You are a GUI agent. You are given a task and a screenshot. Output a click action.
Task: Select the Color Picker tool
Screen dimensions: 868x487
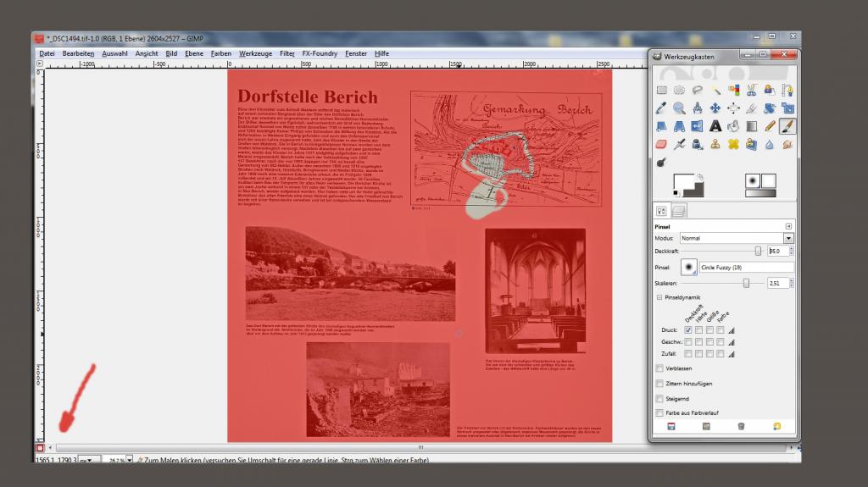click(x=661, y=108)
